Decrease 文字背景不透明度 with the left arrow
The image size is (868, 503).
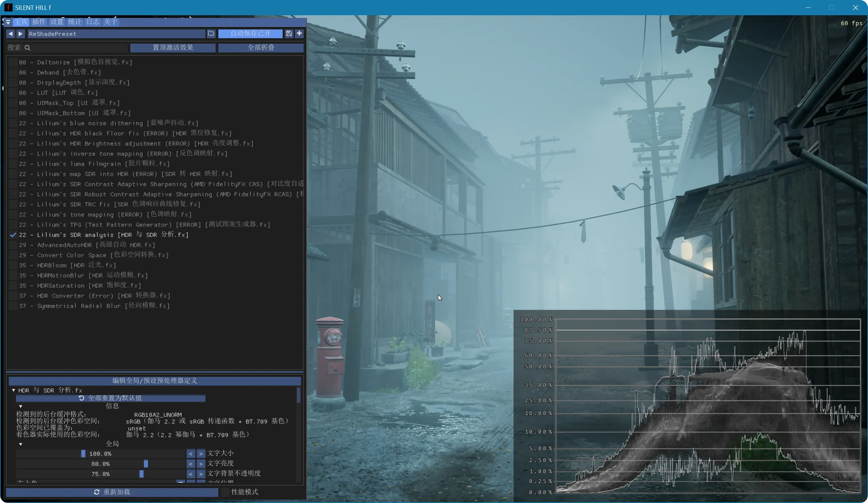pyautogui.click(x=191, y=474)
